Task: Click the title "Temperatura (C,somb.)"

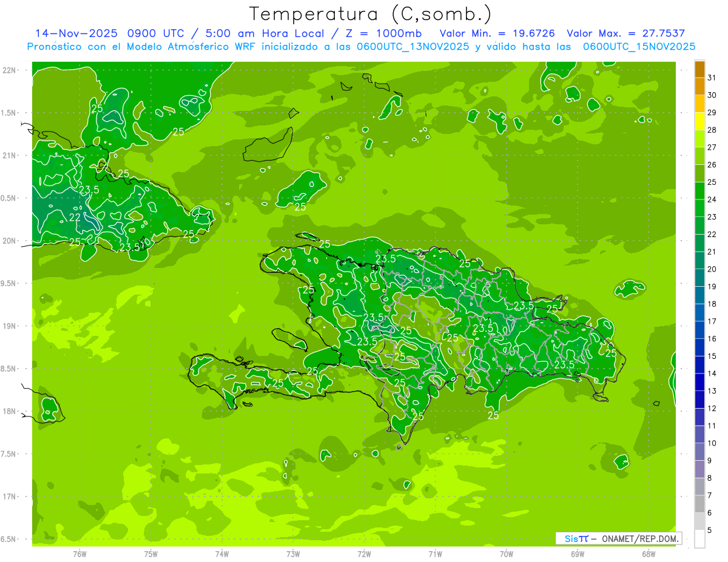Action: 371,14
